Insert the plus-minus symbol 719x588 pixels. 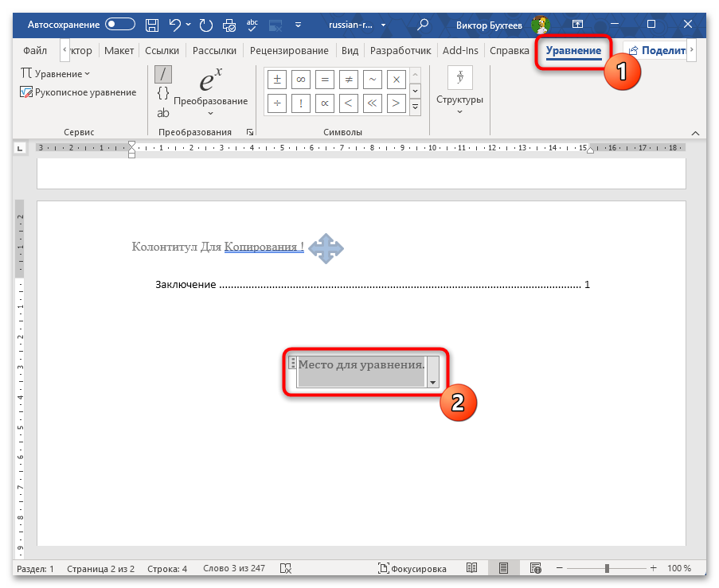click(x=277, y=80)
